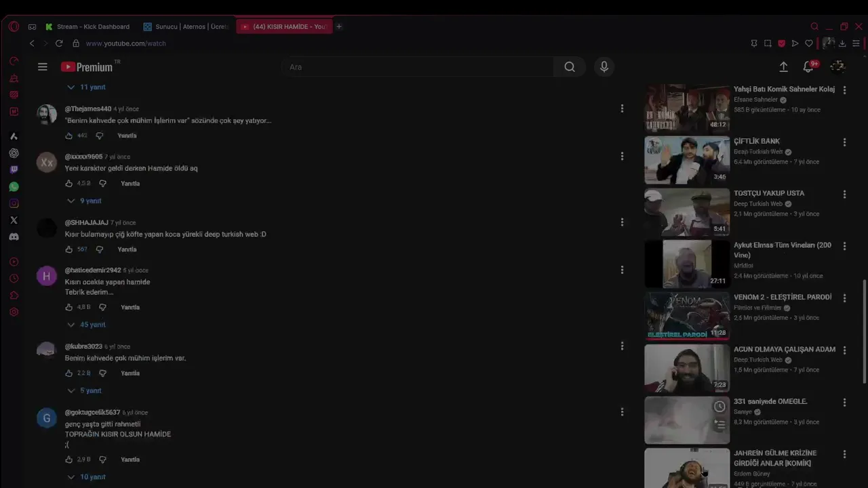
Task: Like the comment by @haticedemir2942
Action: pyautogui.click(x=68, y=307)
